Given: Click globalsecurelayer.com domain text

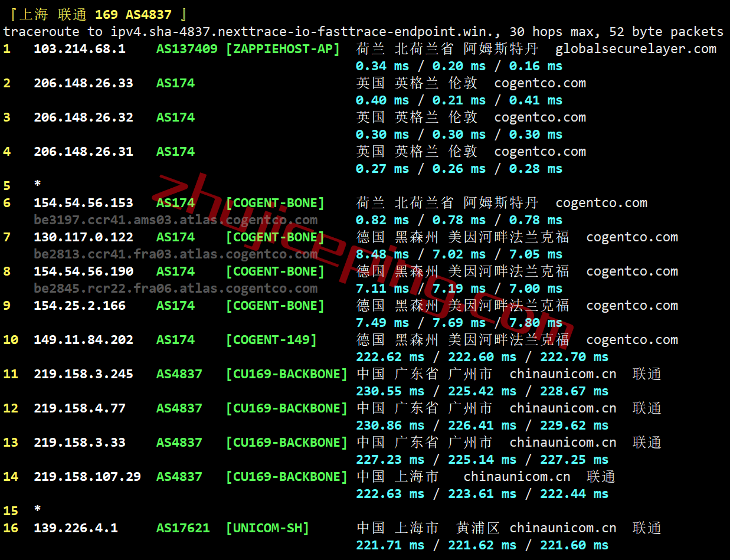Looking at the screenshot, I should coord(636,49).
